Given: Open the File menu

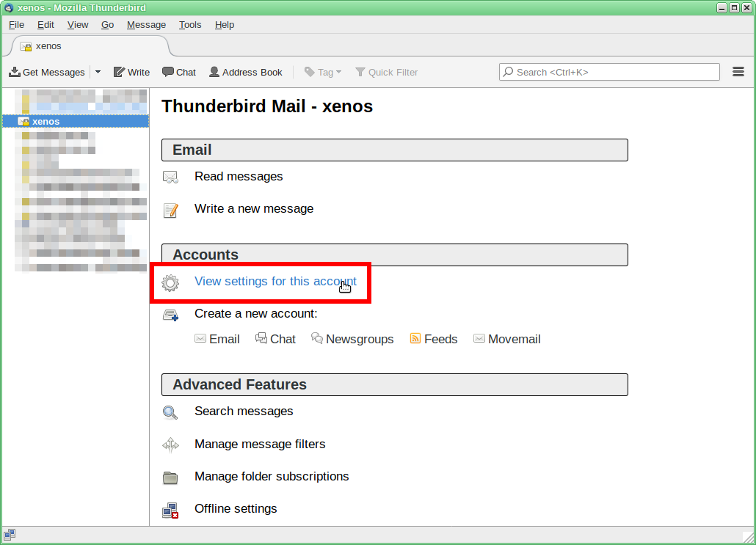Looking at the screenshot, I should click(16, 25).
